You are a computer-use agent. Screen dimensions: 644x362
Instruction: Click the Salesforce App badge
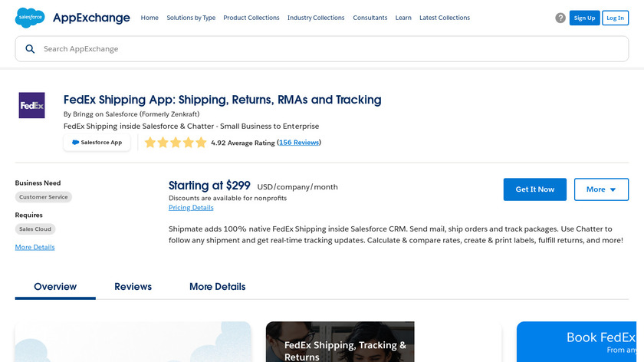[x=97, y=143]
